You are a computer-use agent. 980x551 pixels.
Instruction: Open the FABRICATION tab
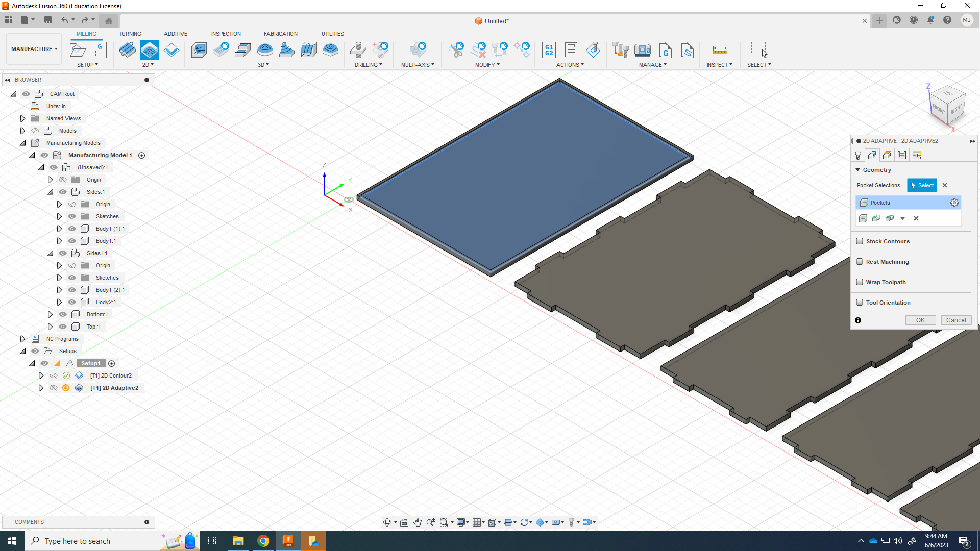pyautogui.click(x=280, y=34)
